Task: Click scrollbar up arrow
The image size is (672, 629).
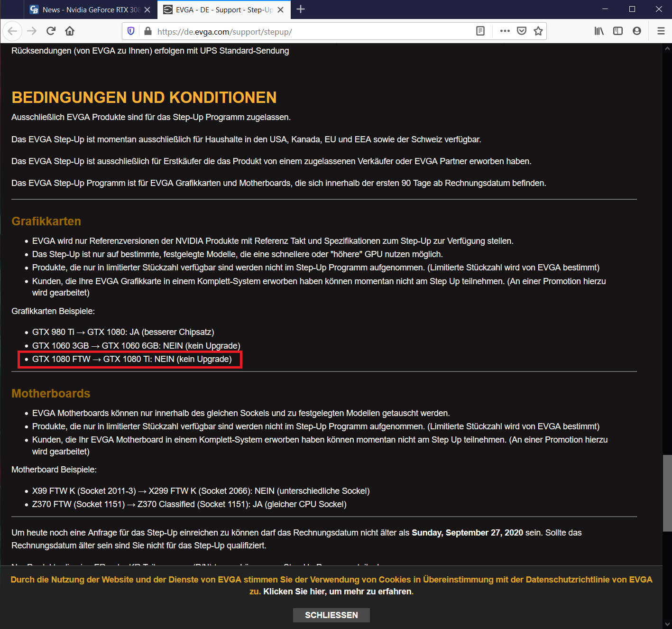Action: point(667,48)
